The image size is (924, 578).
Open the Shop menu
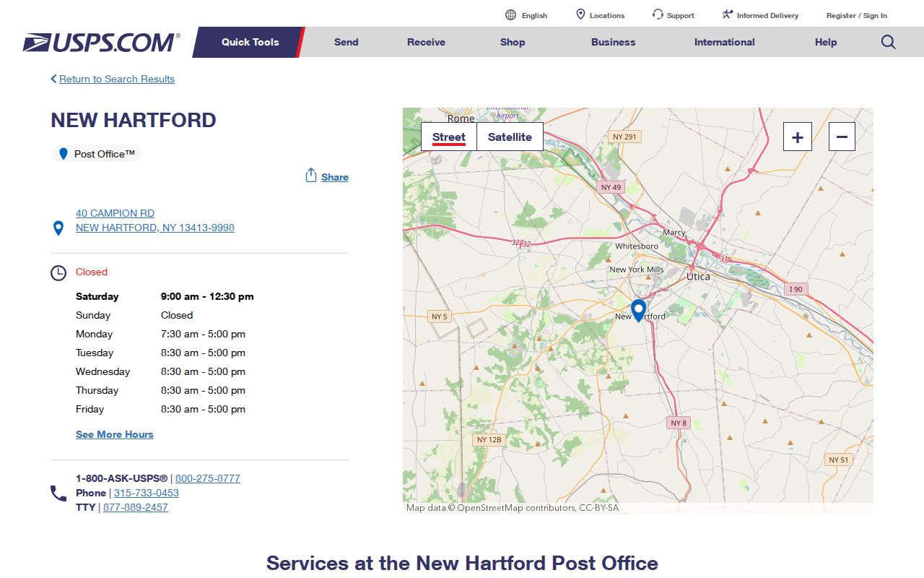point(513,42)
